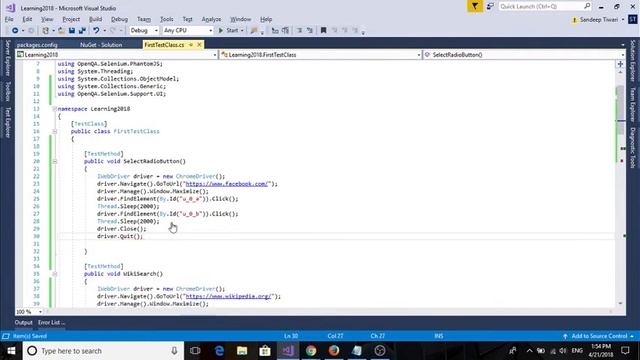Viewport: 640px width, 360px height.
Task: Open File Explorer from the taskbar
Action: coord(242,351)
